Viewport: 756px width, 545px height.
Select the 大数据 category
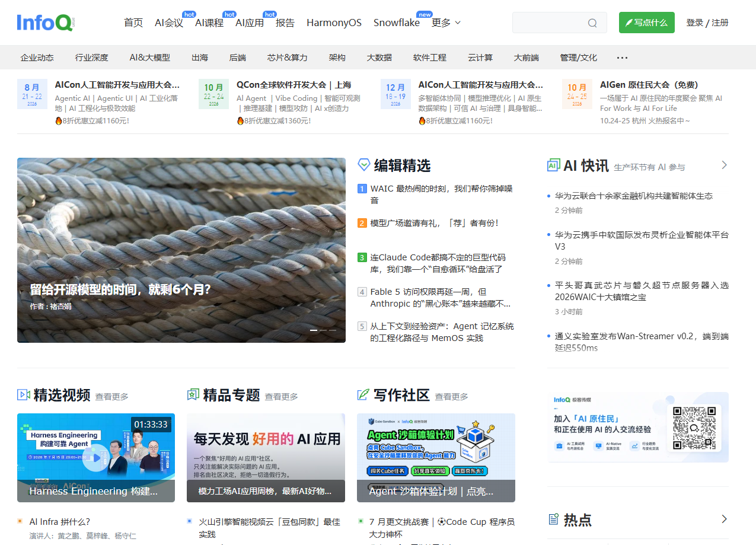(x=379, y=58)
